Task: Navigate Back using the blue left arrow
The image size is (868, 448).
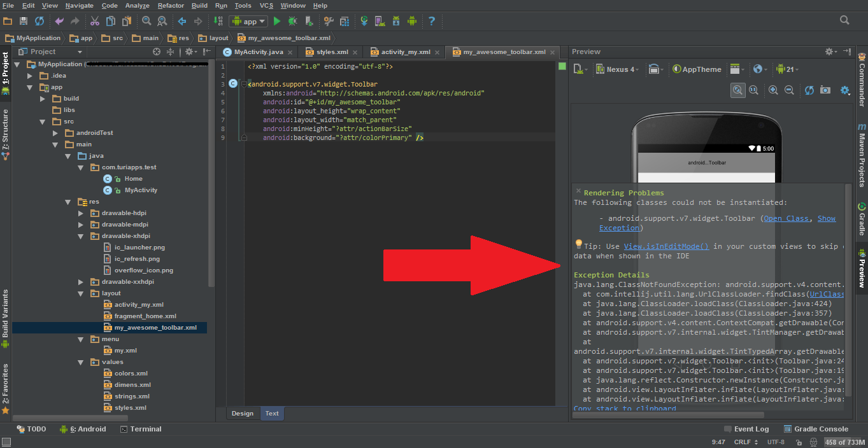Action: click(x=181, y=21)
